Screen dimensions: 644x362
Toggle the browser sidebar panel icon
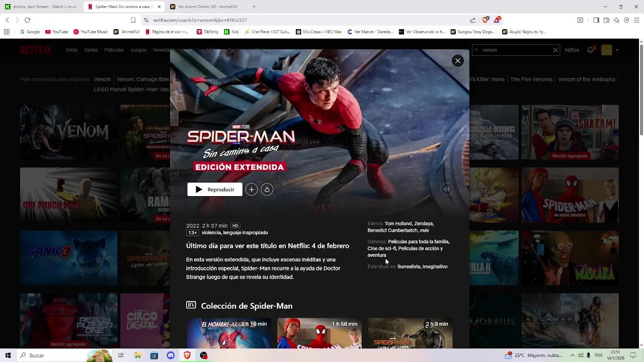[x=596, y=20]
